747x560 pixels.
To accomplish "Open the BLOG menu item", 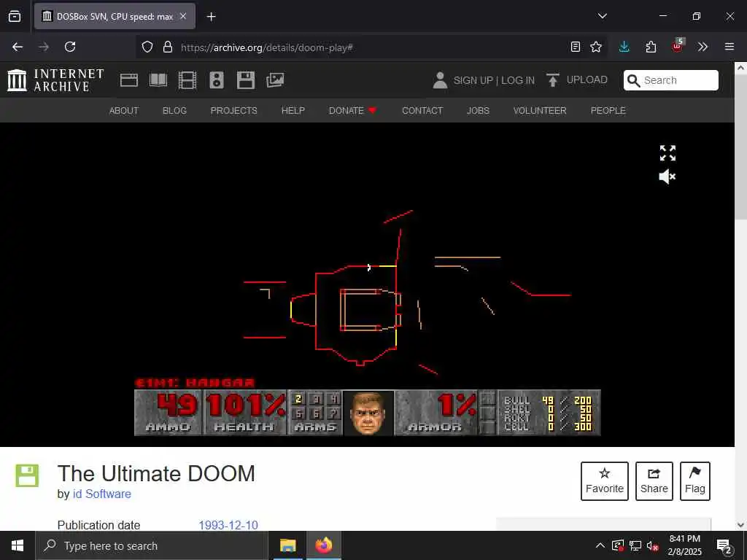I will pyautogui.click(x=174, y=111).
